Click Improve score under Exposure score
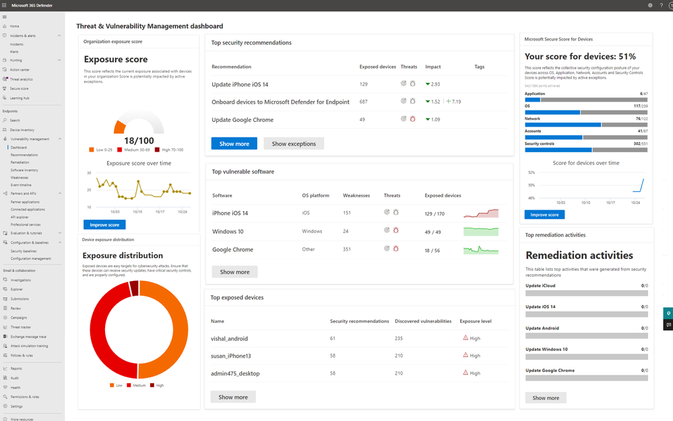Screen dimensions: 673x421 [x=104, y=224]
